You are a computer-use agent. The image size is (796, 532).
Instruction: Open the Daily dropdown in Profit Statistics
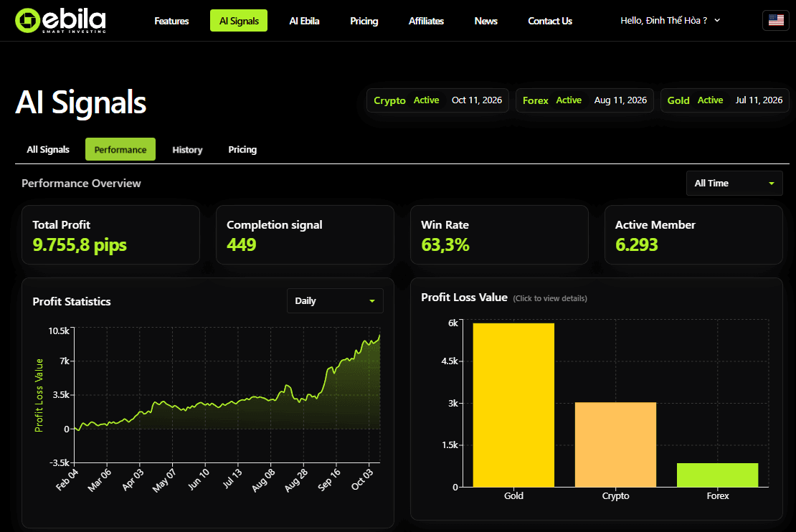[334, 300]
